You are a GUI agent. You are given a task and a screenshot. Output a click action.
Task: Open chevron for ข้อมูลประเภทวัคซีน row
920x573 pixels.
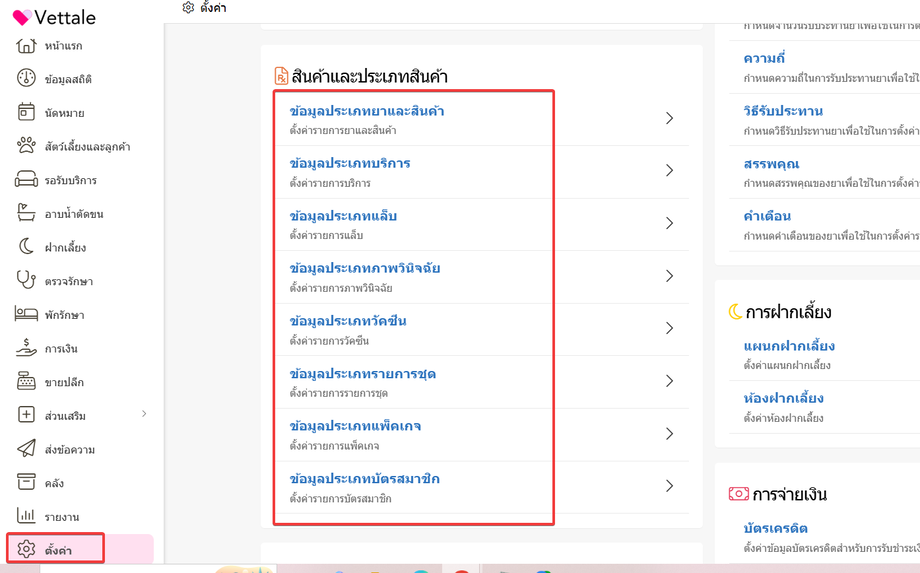[x=669, y=328]
